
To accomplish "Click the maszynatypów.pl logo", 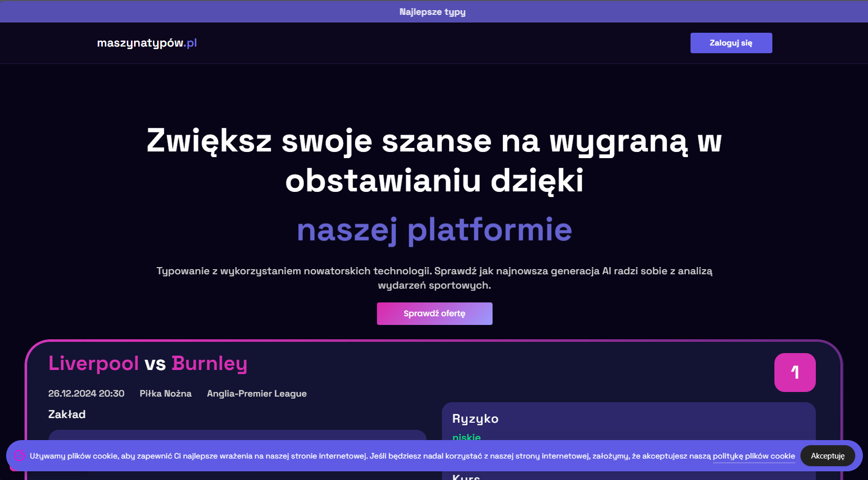I will pos(147,43).
